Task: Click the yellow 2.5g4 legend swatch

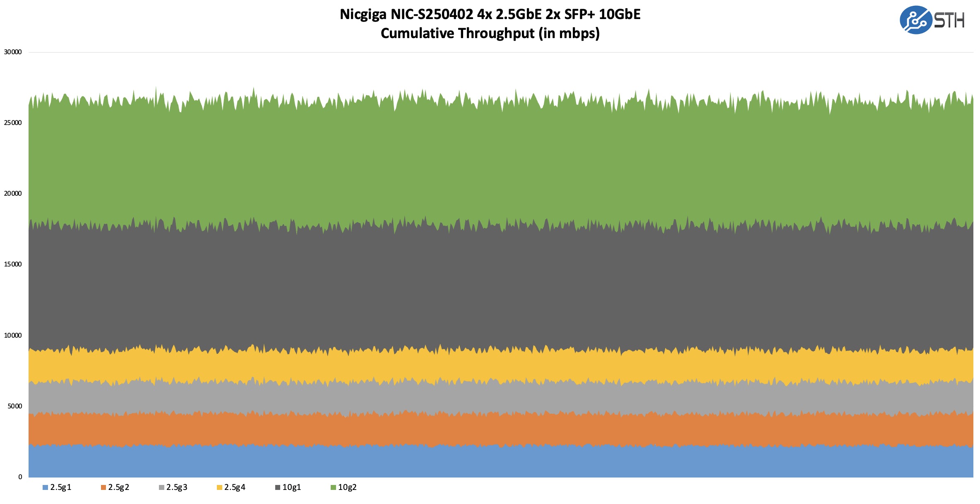Action: coord(219,487)
